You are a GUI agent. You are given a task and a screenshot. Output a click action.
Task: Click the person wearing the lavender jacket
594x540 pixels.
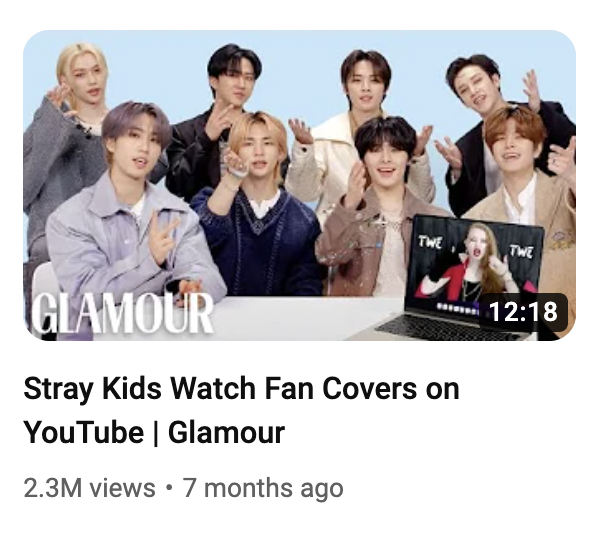pyautogui.click(x=131, y=212)
